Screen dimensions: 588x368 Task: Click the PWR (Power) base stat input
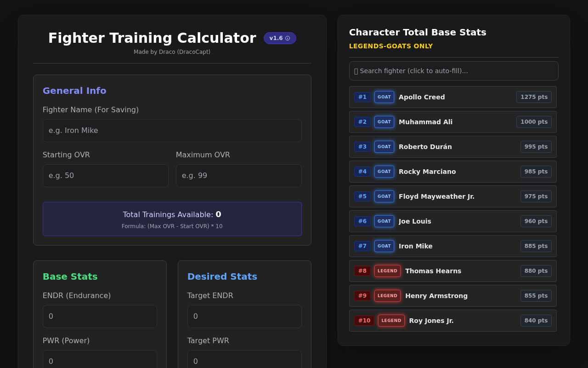click(x=100, y=359)
